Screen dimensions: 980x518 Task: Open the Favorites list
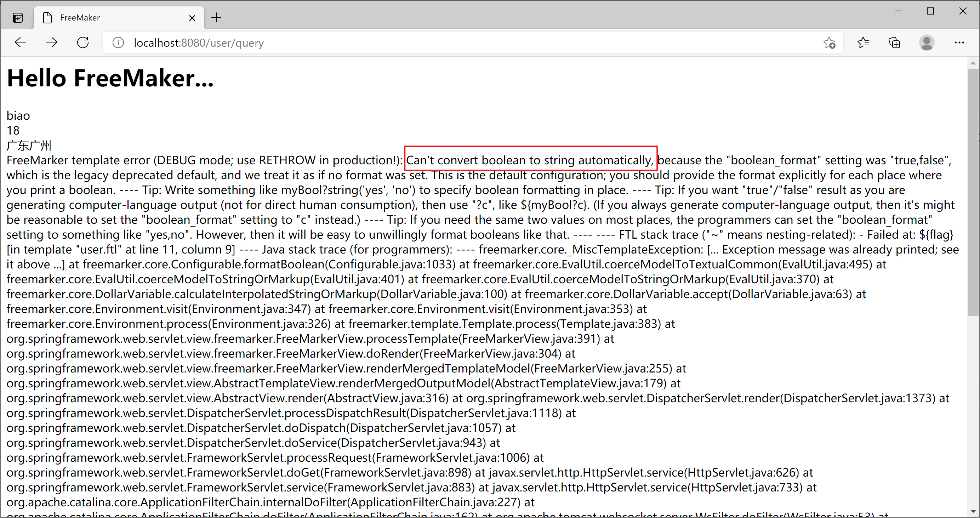pyautogui.click(x=863, y=42)
